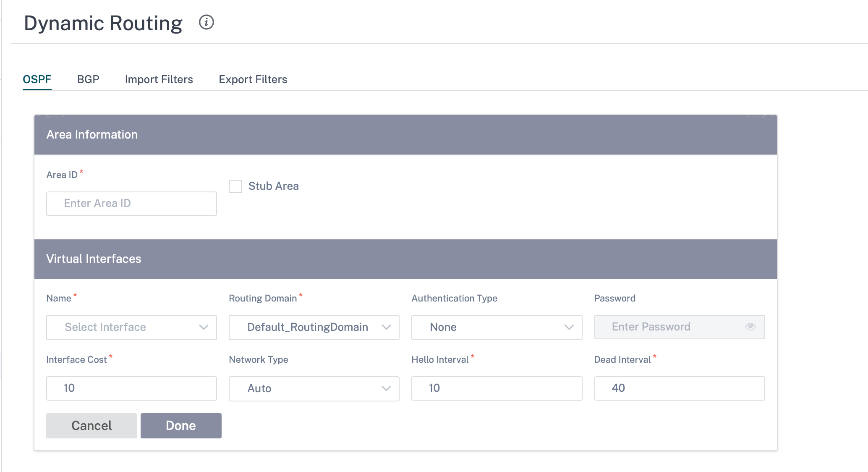Open the Routing Domain dropdown

314,327
